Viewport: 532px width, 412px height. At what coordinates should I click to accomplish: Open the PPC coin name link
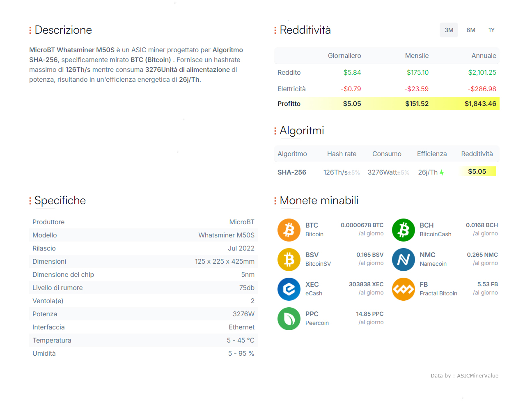tap(312, 314)
